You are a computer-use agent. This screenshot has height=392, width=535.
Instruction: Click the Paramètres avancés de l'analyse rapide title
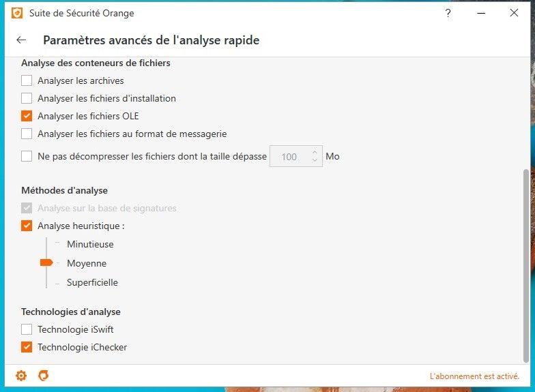point(151,40)
